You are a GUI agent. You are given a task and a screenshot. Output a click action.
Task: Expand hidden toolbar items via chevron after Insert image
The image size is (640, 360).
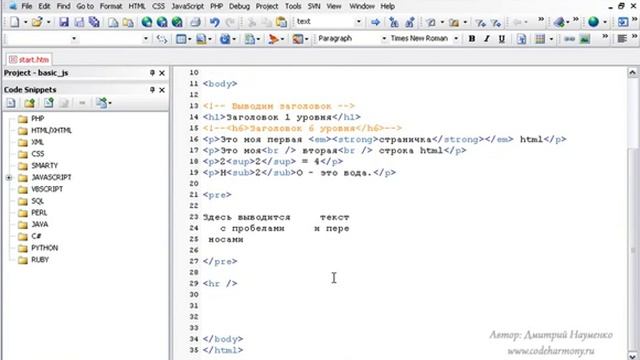click(x=605, y=37)
